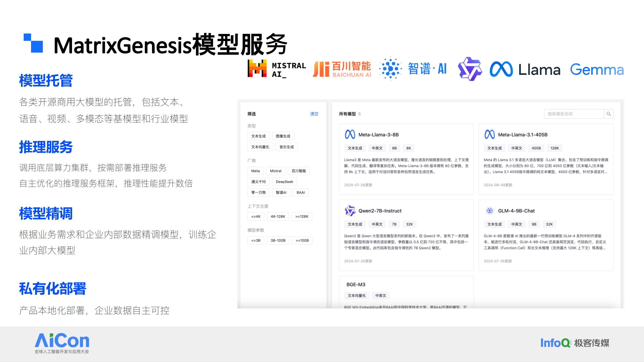The width and height of the screenshot is (644, 362).
Task: Click the Baichuan AI logo
Action: click(x=342, y=69)
